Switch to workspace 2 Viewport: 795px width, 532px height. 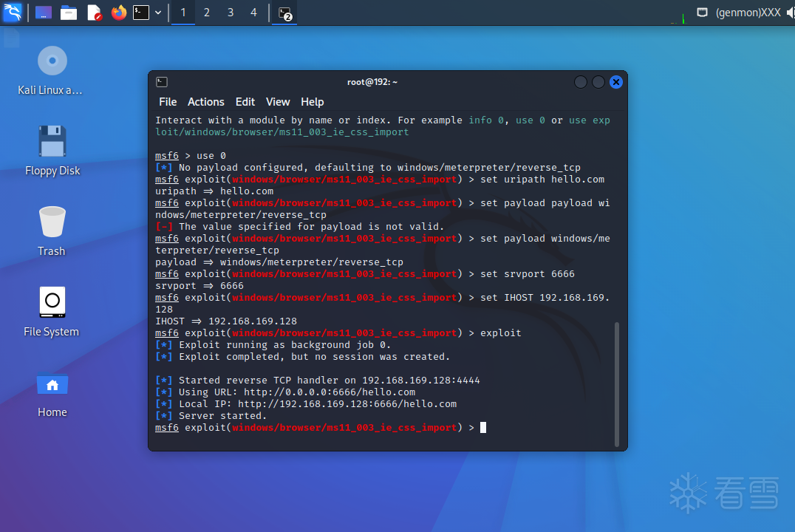click(207, 12)
